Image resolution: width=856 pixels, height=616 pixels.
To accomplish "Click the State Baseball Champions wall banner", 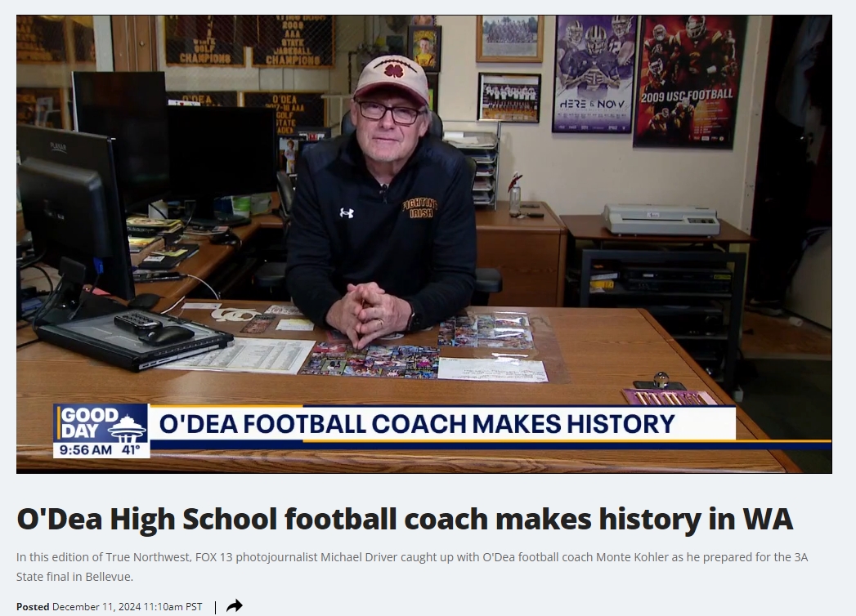I will [294, 41].
